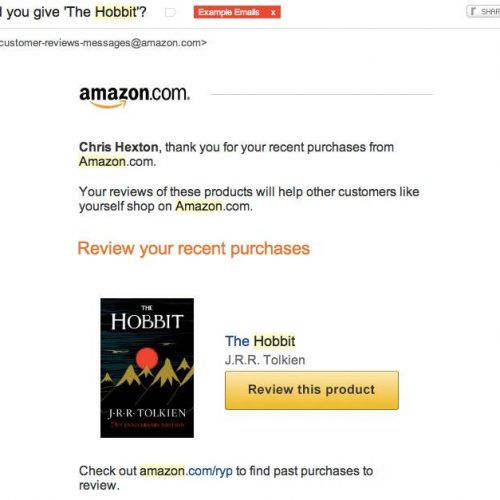The image size is (500, 500).
Task: Click the Review your recent purchases heading
Action: coord(194,249)
